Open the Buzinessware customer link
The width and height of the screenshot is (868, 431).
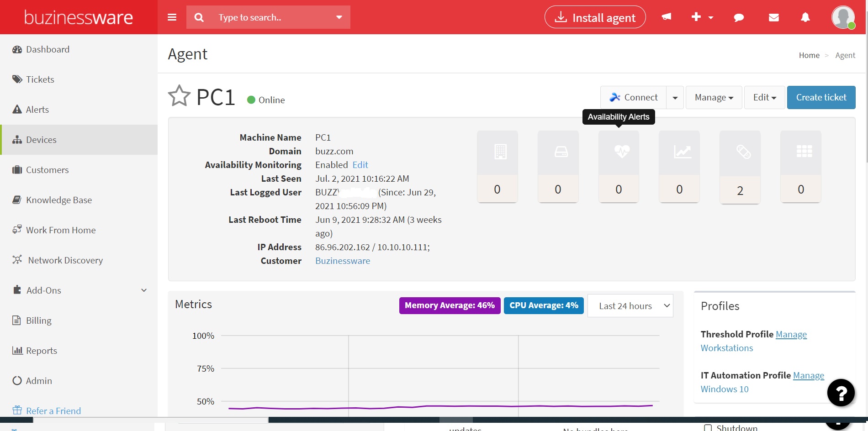coord(342,261)
